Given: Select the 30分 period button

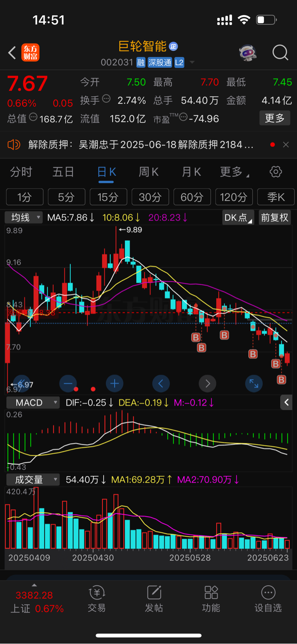Looking at the screenshot, I should pyautogui.click(x=150, y=197).
